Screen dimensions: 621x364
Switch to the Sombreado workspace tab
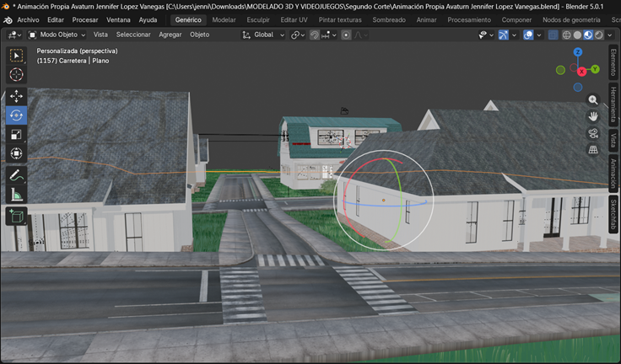[x=389, y=19]
